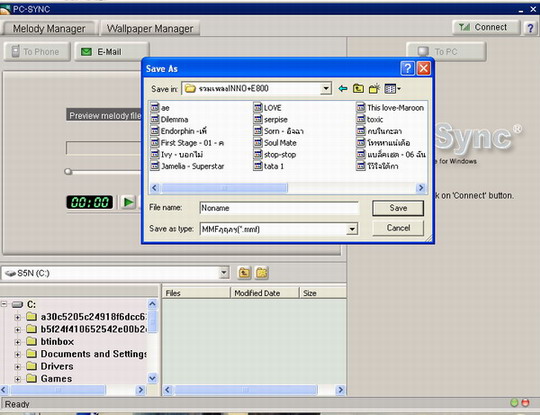Click the Size column header
Image resolution: width=540 pixels, height=415 pixels.
point(323,293)
